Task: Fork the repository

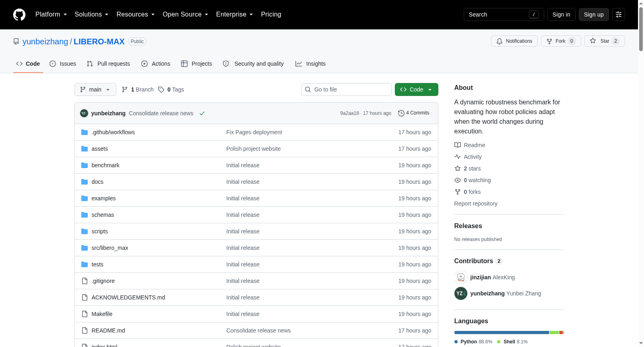Action: point(561,41)
